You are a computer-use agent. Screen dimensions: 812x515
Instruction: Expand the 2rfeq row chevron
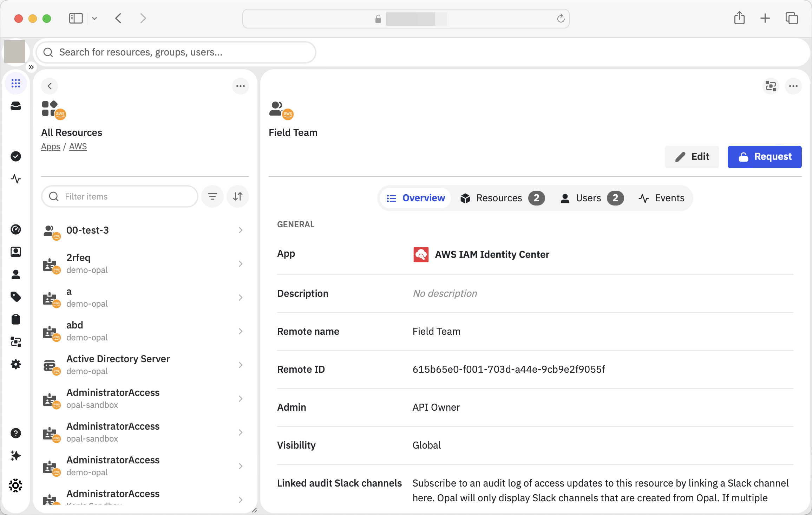click(x=241, y=264)
